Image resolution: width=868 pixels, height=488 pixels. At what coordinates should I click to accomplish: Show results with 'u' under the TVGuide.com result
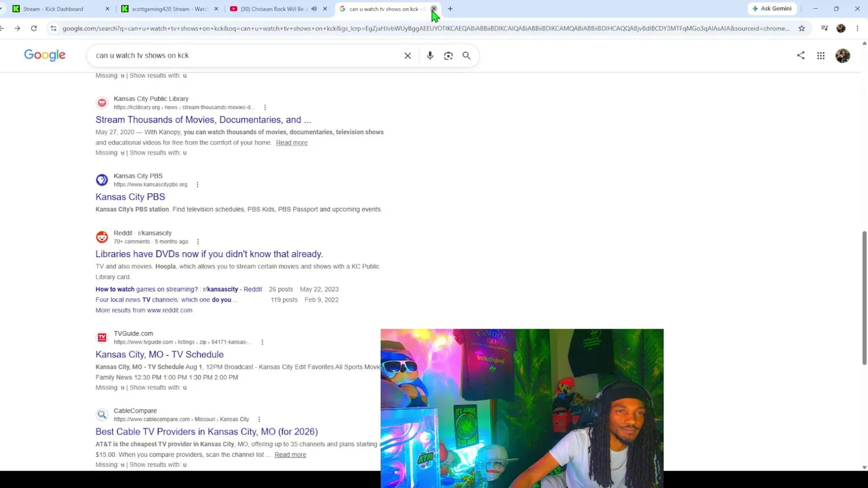[x=158, y=388]
